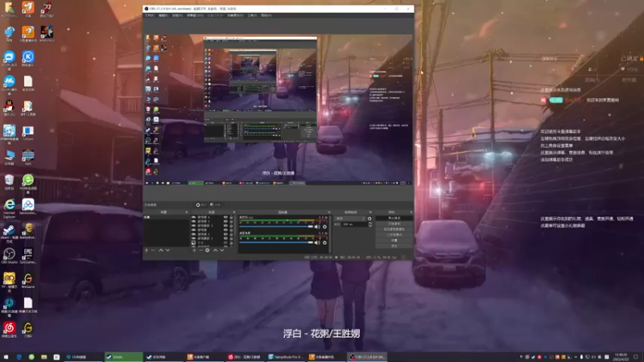Screen dimensions: 644x362
Task: Open QQ penguin desktop shortcut
Action: click(x=9, y=108)
